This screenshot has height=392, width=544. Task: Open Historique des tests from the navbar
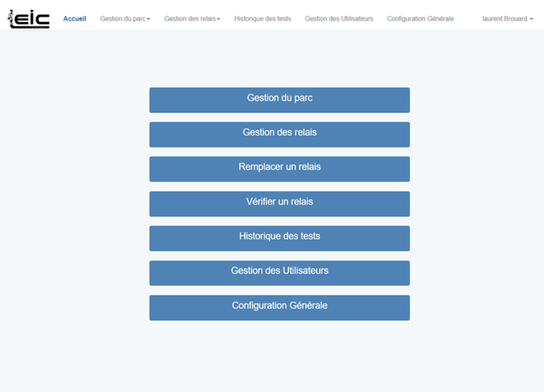click(x=262, y=19)
